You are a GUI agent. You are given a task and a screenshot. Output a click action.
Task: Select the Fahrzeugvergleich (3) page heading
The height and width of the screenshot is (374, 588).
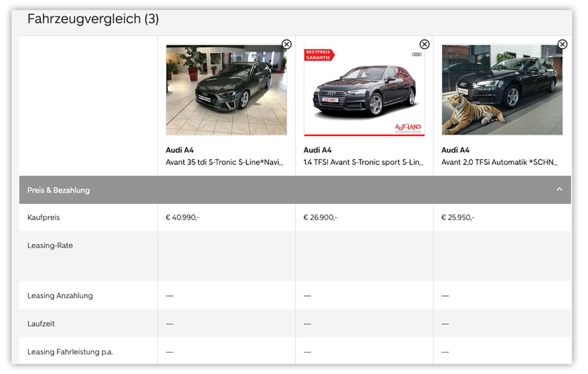(93, 19)
